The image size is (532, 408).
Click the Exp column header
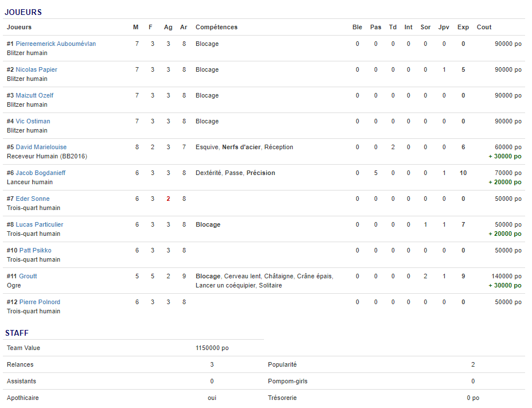pos(463,27)
